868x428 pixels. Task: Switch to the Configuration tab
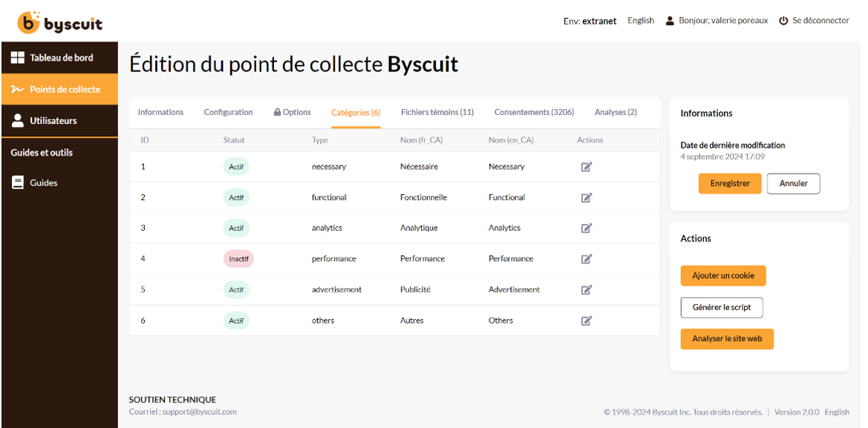tap(228, 112)
